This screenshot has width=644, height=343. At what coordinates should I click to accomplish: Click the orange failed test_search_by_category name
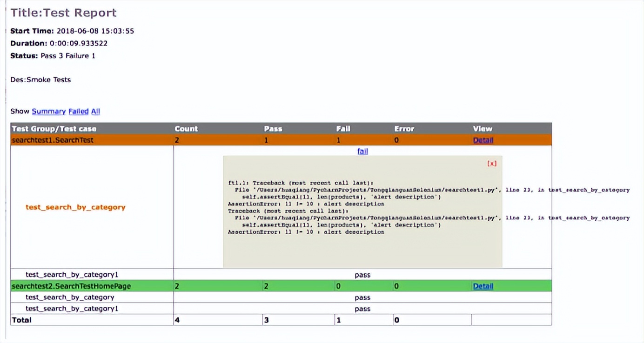75,207
